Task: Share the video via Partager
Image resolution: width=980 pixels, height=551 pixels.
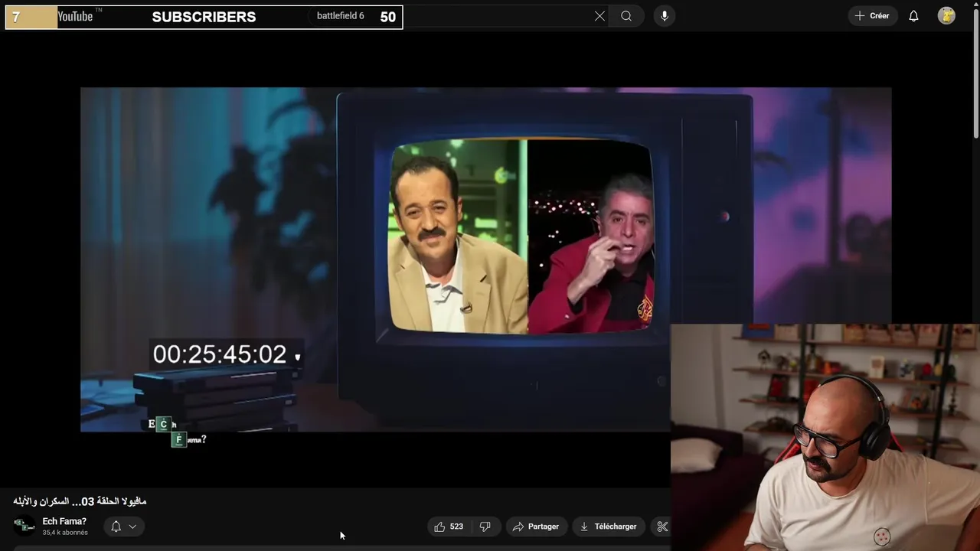Action: [x=536, y=527]
